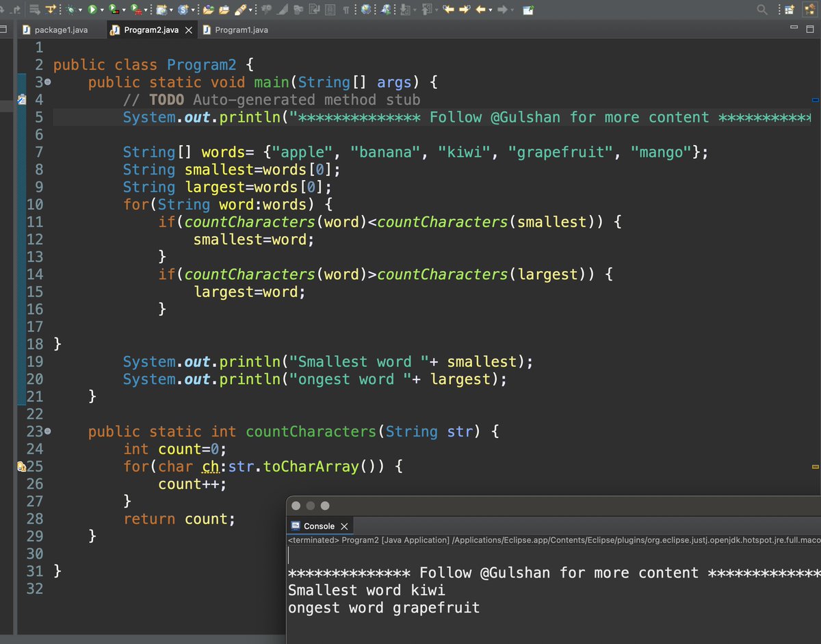821x644 pixels.
Task: Open the Coverage dropdown arrow
Action: tap(123, 10)
